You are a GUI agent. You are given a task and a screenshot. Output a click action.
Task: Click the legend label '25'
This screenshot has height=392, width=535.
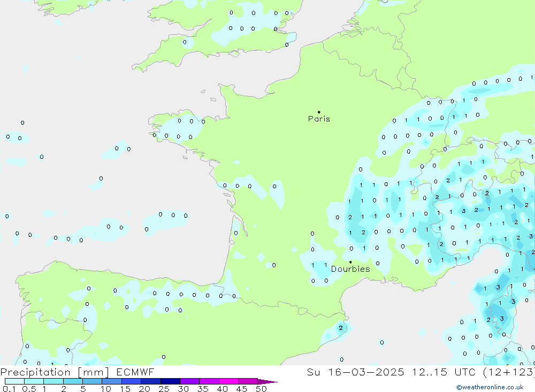(164, 389)
